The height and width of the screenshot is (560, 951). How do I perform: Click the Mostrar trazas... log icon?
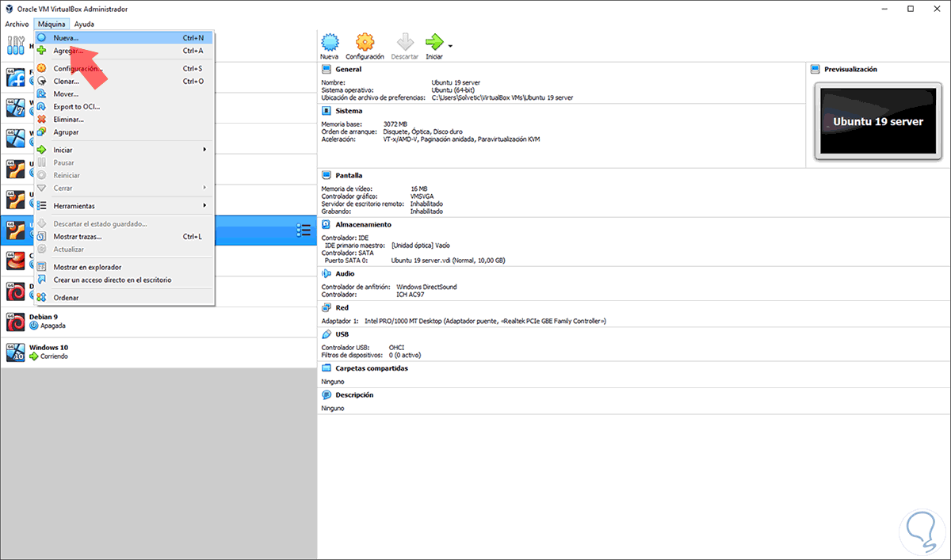point(42,236)
